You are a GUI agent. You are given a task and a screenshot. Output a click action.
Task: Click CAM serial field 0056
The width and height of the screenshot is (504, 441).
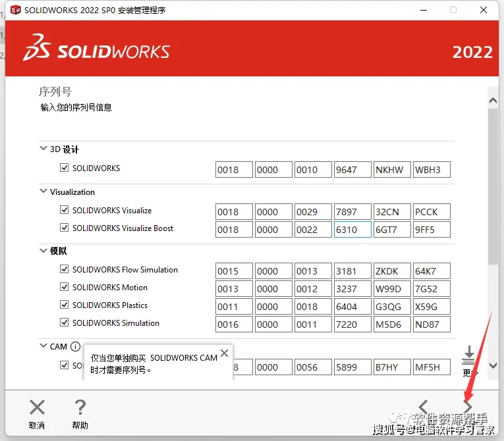(x=313, y=367)
